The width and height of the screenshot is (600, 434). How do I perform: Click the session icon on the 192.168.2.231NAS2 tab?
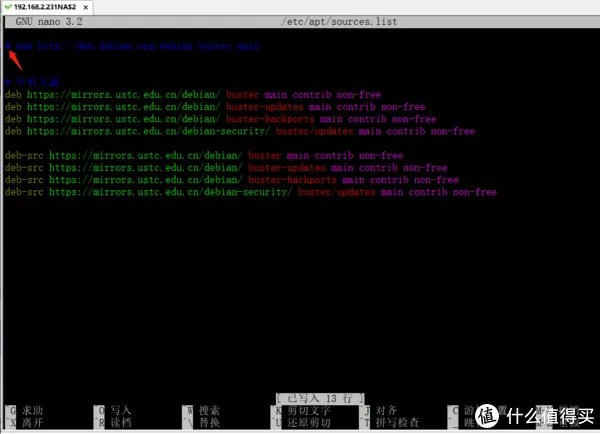click(x=8, y=6)
